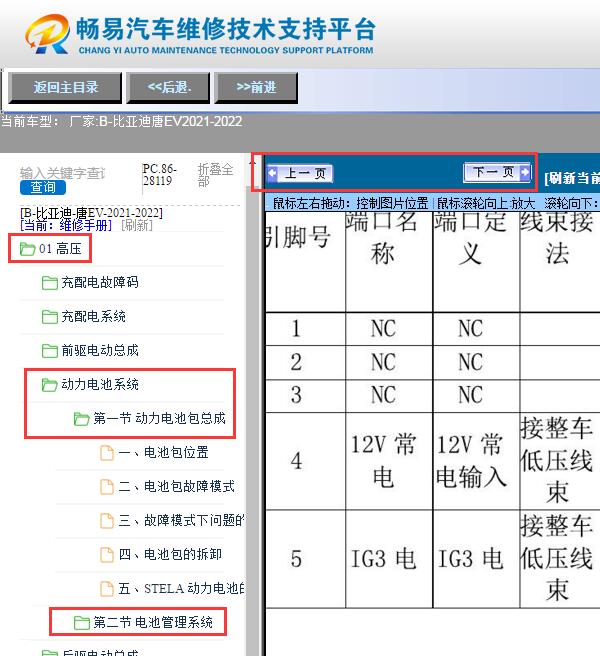Return to main directory with 返回主目录

pos(65,87)
